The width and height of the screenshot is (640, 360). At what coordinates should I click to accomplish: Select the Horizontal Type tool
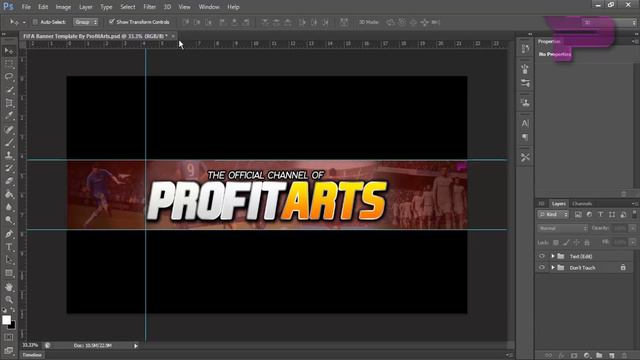coord(9,247)
